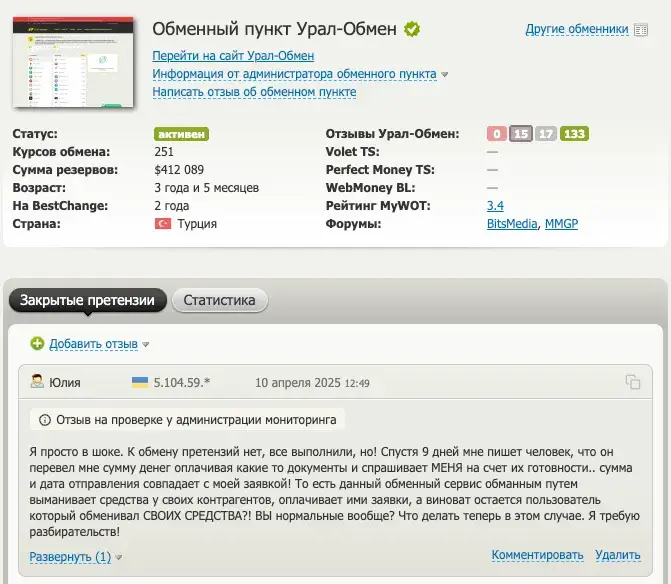The image size is (671, 584).
Task: Click the Отзывы Урал-Обмен label
Action: coord(392,134)
